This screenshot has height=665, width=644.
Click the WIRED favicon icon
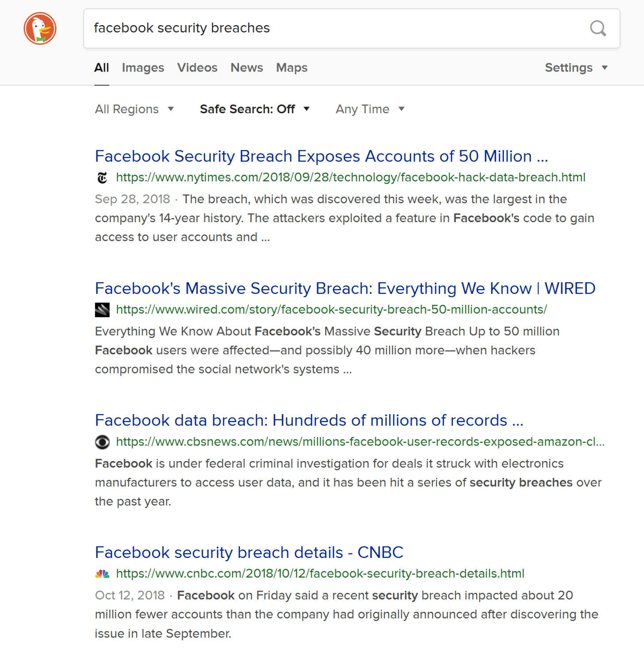pos(102,310)
